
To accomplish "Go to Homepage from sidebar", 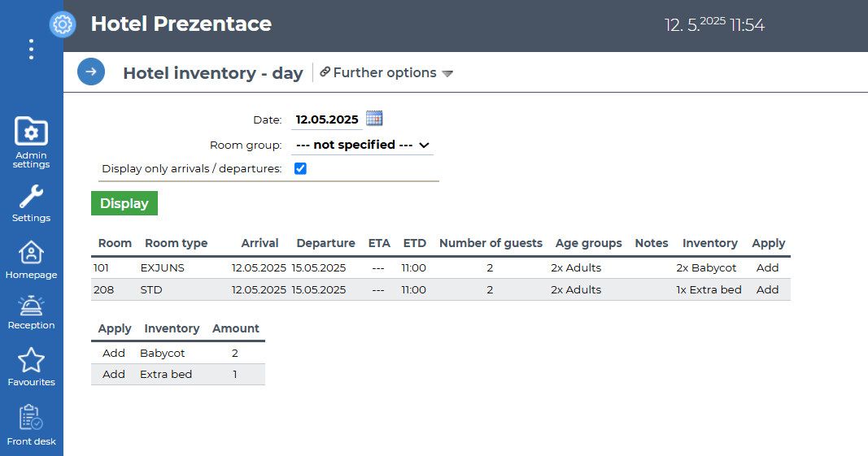I will (x=31, y=260).
